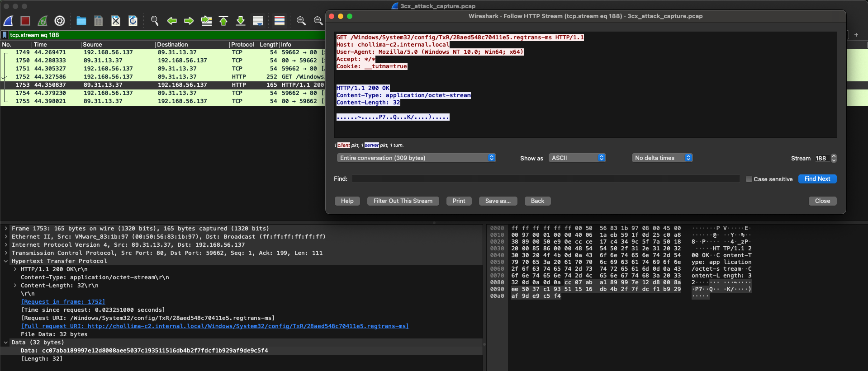Sort by Info column header
Image resolution: width=868 pixels, height=371 pixels.
pos(302,44)
